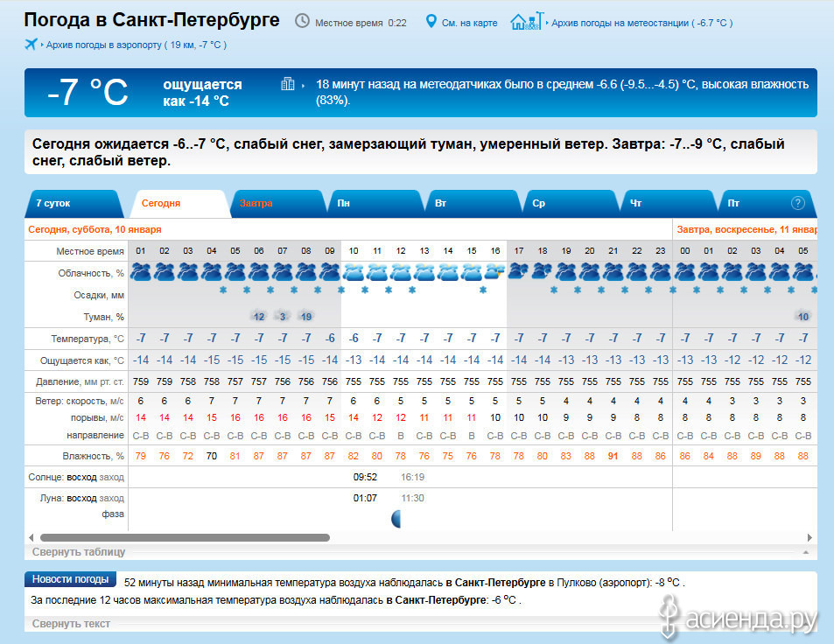Click the weather station house icon

[x=526, y=21]
